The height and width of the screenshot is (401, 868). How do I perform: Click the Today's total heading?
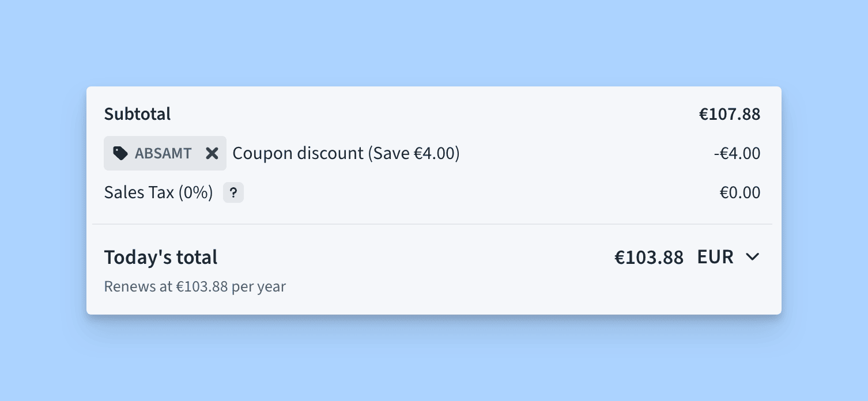161,257
